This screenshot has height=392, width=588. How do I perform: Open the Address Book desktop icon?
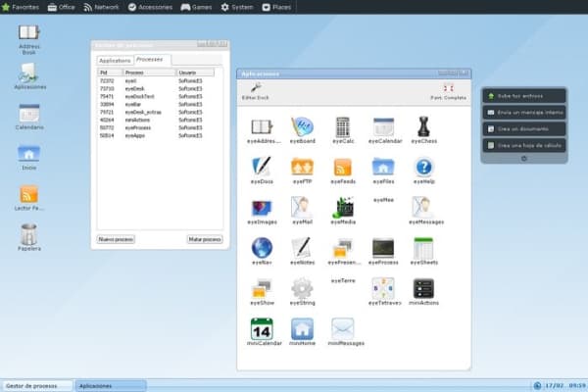[29, 36]
